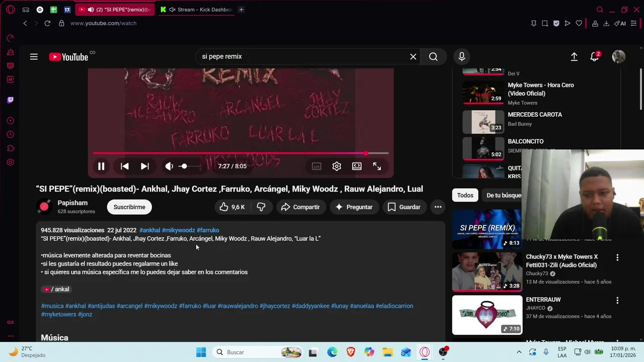Mute the video player volume icon

click(x=169, y=166)
